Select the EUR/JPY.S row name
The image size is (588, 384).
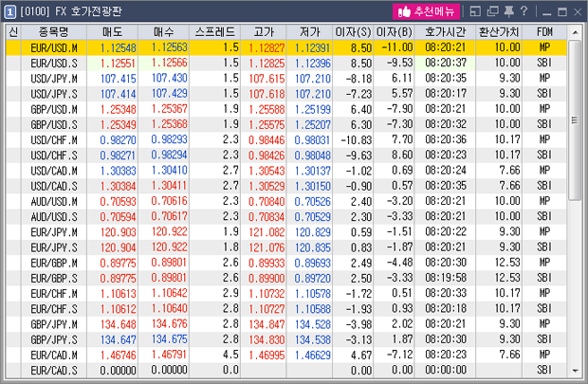[54, 247]
